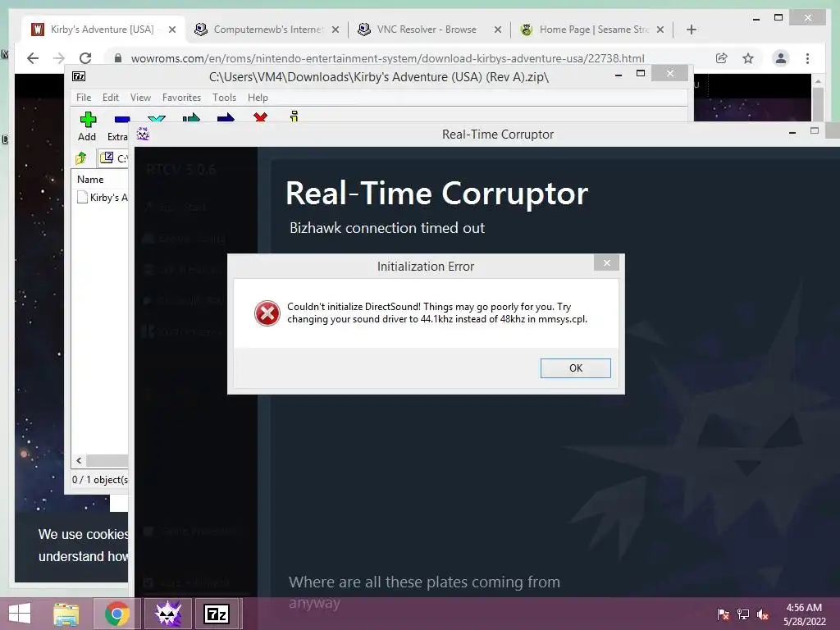Close the Kirby's Adventure Chrome tab
This screenshot has width=840, height=630.
click(172, 30)
